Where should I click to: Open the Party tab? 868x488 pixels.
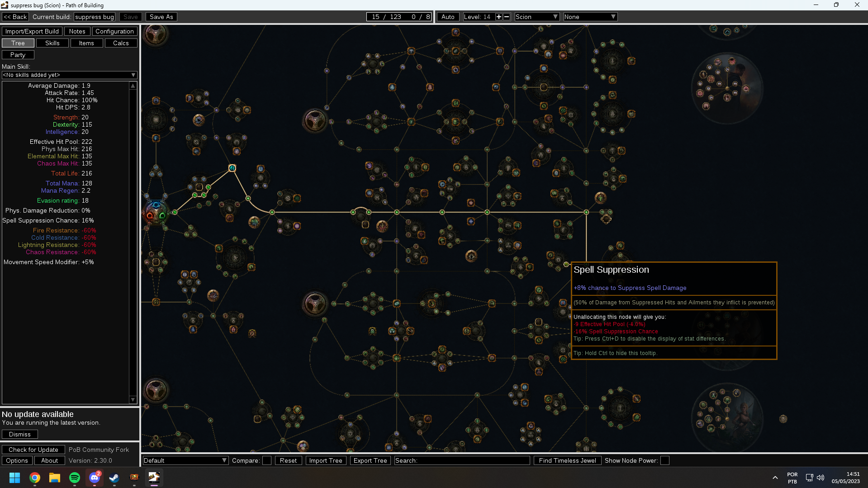[18, 55]
